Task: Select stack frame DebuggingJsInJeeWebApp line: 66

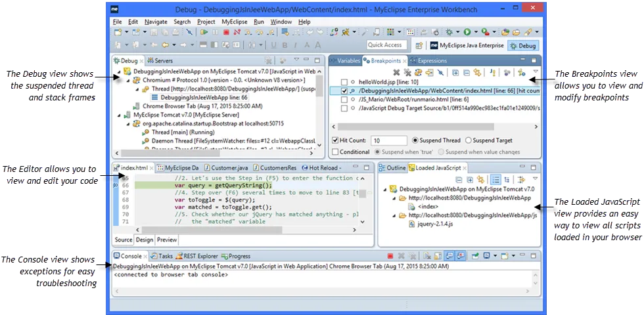Action: click(x=200, y=97)
